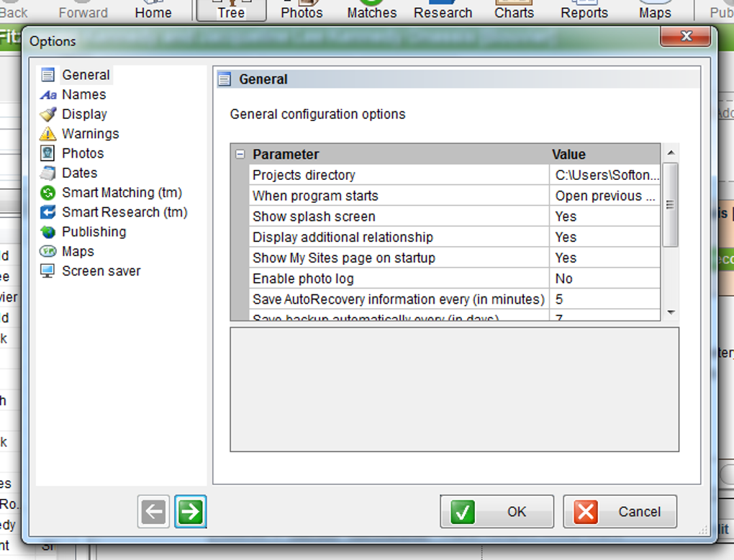Click Forward in the main window toolbar
Viewport: 734px width, 560px height.
tap(83, 12)
